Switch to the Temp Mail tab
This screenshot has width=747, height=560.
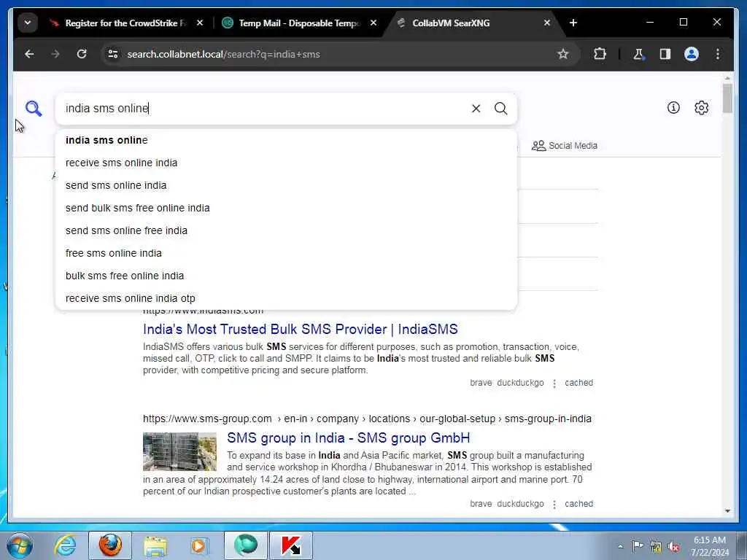299,23
